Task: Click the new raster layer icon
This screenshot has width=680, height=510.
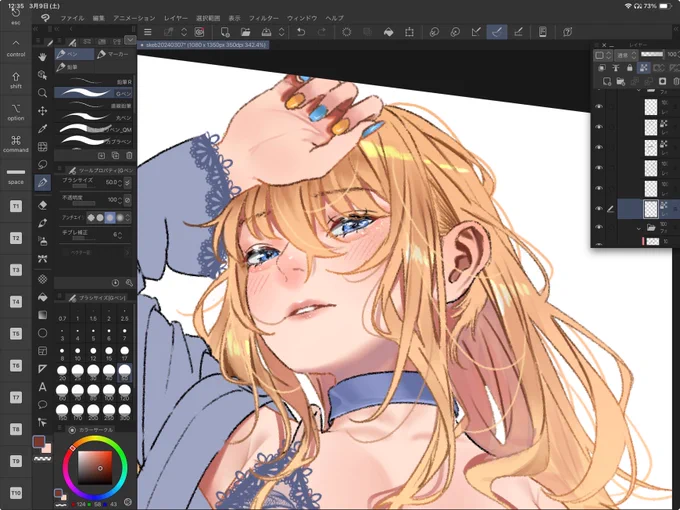Action: 607,81
